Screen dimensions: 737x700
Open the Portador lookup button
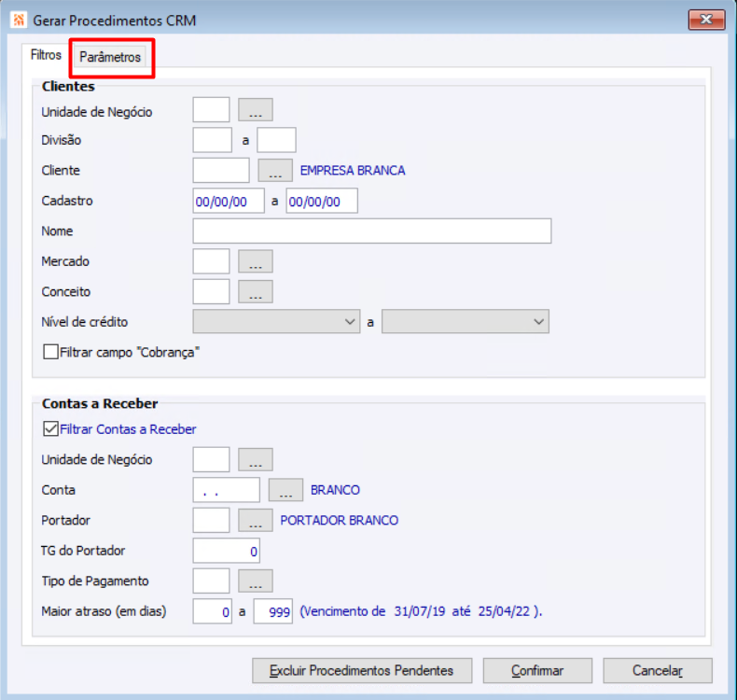pyautogui.click(x=256, y=520)
